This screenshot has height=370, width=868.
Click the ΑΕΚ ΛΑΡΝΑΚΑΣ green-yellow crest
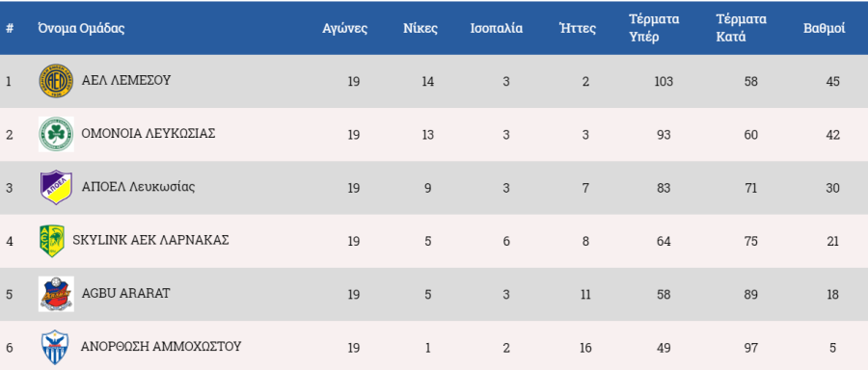[51, 241]
